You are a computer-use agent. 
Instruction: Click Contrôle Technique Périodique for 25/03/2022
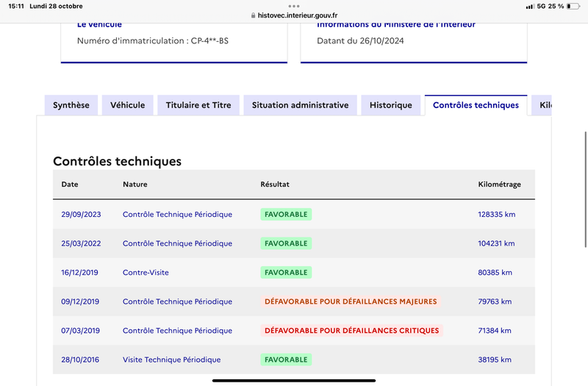[x=177, y=243]
